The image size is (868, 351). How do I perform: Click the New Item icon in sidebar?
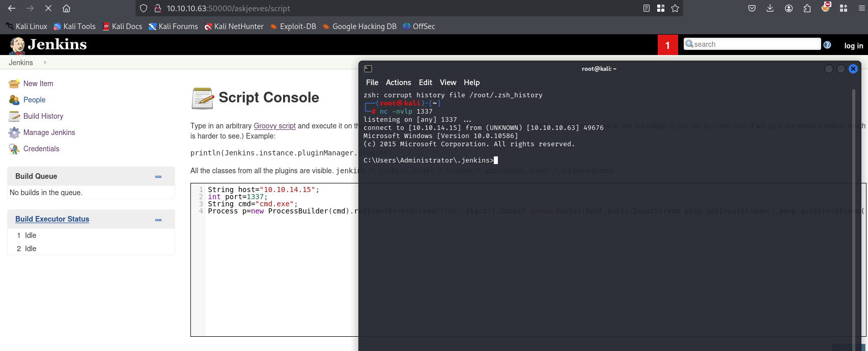click(14, 84)
